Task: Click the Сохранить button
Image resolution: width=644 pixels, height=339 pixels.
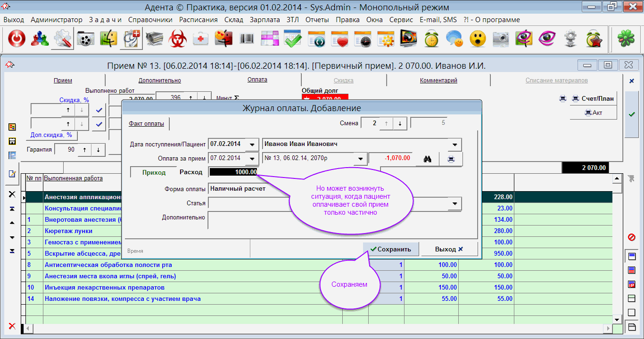Action: tap(391, 249)
